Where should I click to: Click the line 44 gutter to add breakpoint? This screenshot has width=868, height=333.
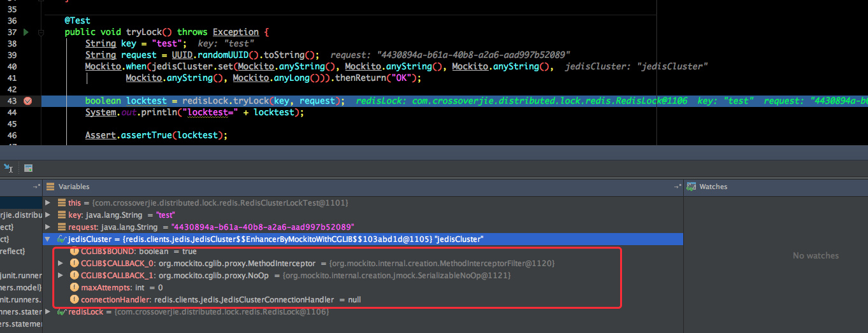[28, 112]
